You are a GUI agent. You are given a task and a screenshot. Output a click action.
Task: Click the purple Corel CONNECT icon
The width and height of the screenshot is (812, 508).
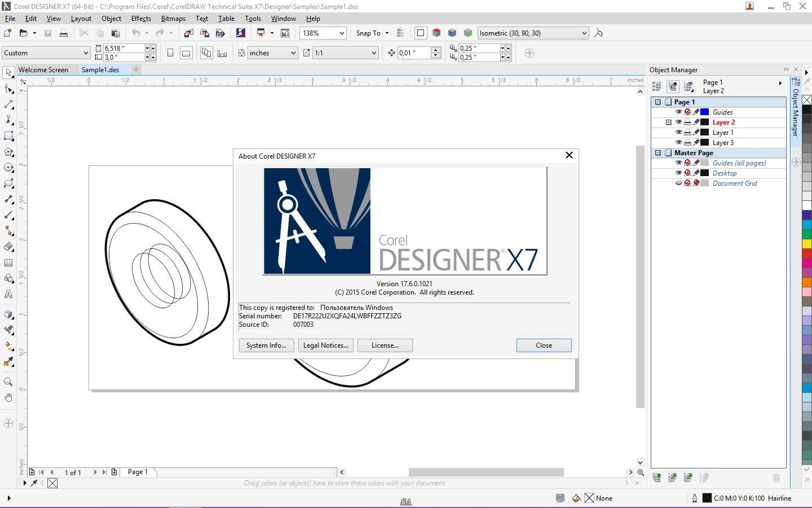click(241, 33)
